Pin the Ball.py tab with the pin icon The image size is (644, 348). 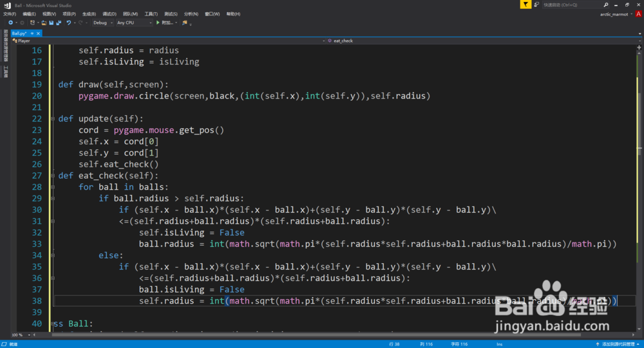(x=32, y=33)
